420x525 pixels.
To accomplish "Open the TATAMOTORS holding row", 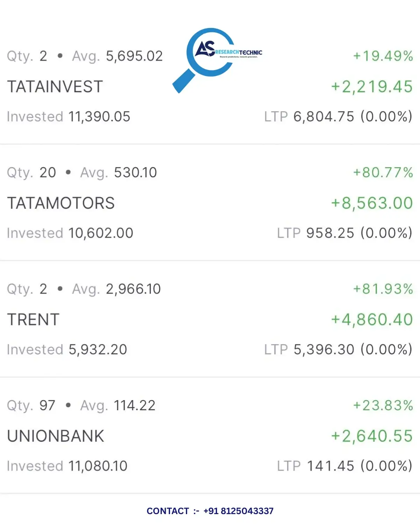I will (210, 203).
